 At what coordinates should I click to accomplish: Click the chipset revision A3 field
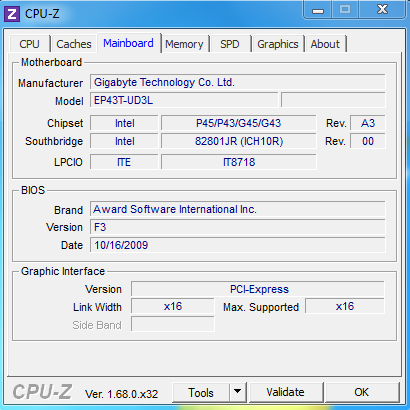click(x=368, y=123)
